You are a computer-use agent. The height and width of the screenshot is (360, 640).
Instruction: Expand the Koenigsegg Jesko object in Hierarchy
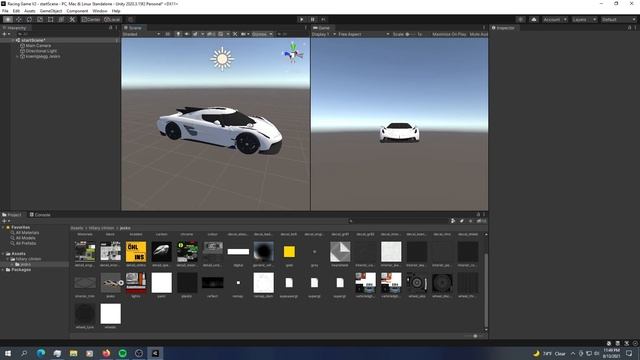(18, 56)
